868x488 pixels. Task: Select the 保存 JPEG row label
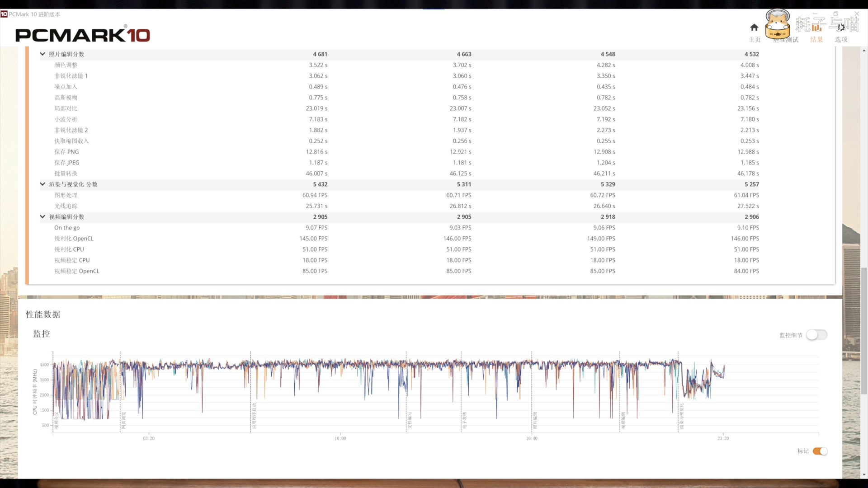coord(67,163)
